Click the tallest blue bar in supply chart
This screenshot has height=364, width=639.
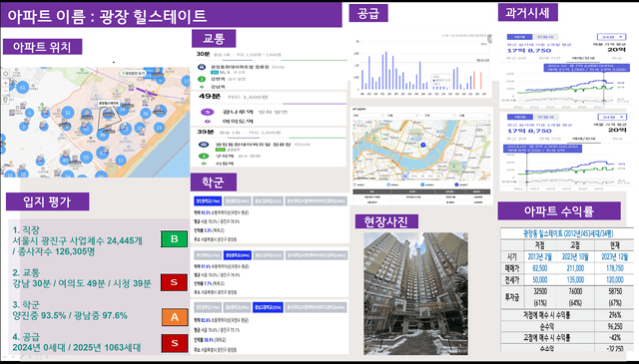[386, 71]
